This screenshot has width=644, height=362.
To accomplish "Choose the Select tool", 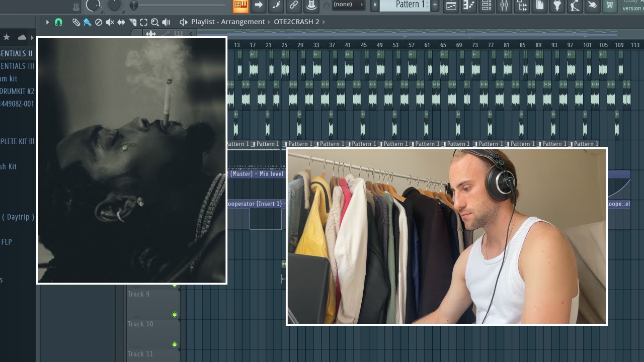I will pos(144,22).
